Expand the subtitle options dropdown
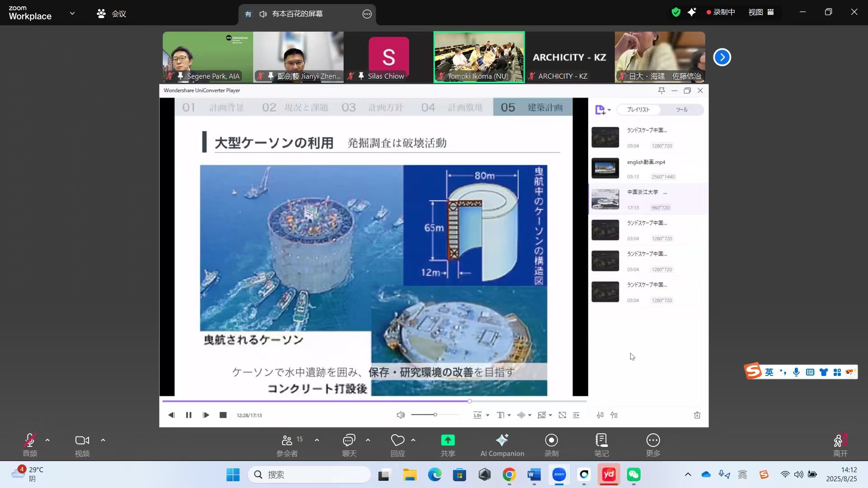 click(x=509, y=415)
